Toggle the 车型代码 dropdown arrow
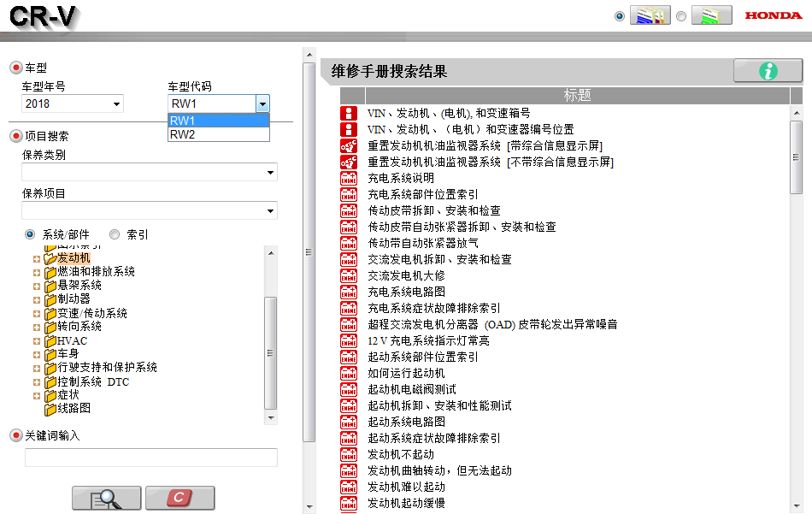The width and height of the screenshot is (812, 514). 263,103
